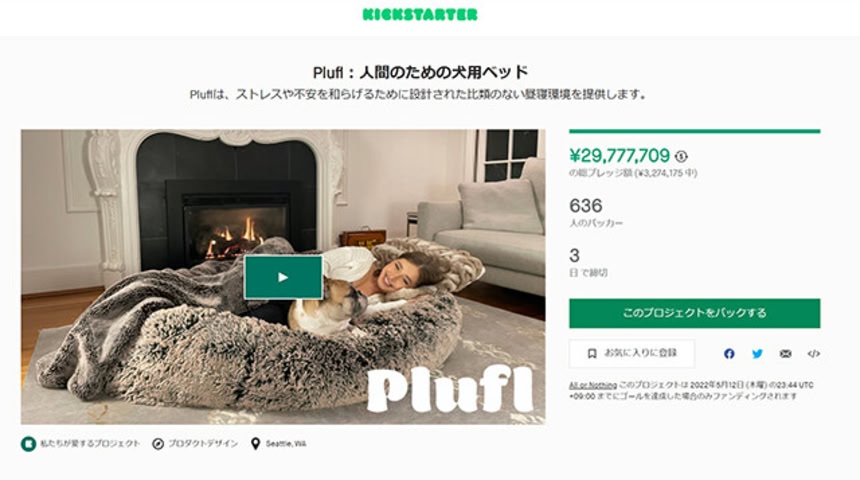Open the embed code icon
860x480 pixels.
[x=814, y=354]
